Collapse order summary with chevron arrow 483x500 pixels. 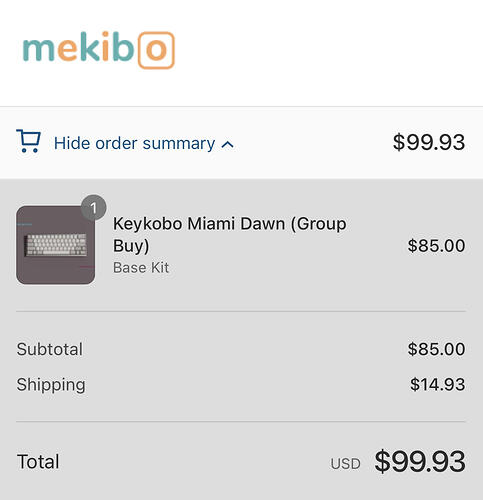[228, 144]
